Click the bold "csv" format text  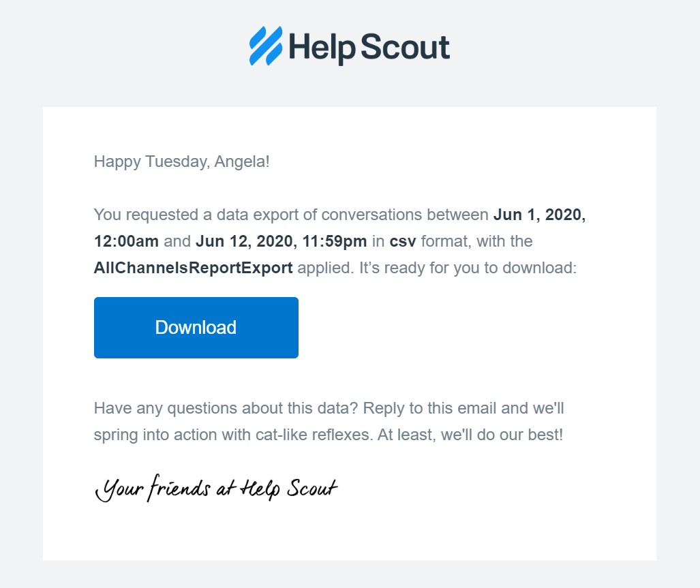pos(403,241)
